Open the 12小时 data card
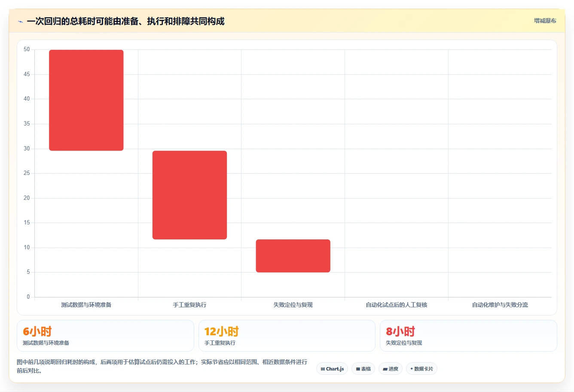This screenshot has width=574, height=392. click(x=287, y=336)
